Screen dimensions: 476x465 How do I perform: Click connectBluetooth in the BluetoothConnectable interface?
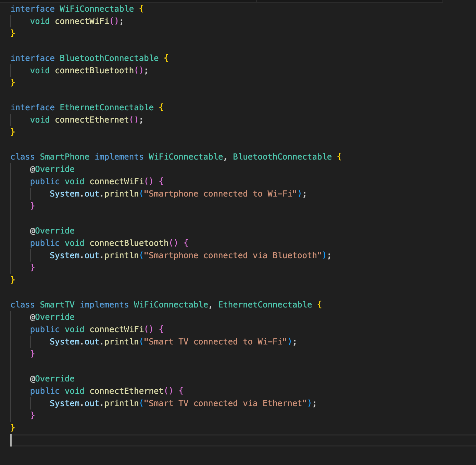(x=94, y=71)
